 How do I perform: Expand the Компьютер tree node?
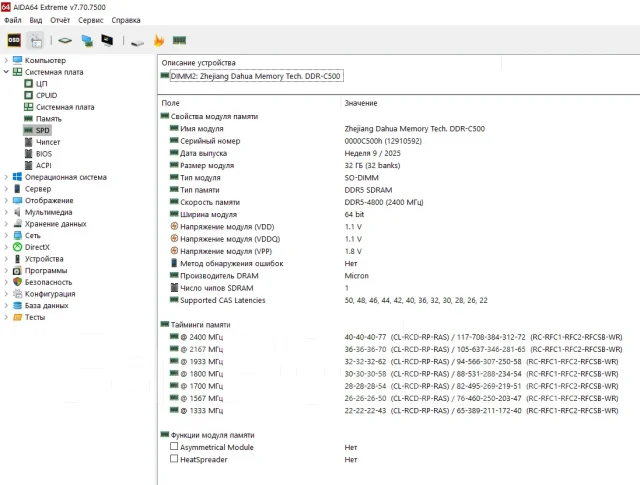(x=6, y=60)
